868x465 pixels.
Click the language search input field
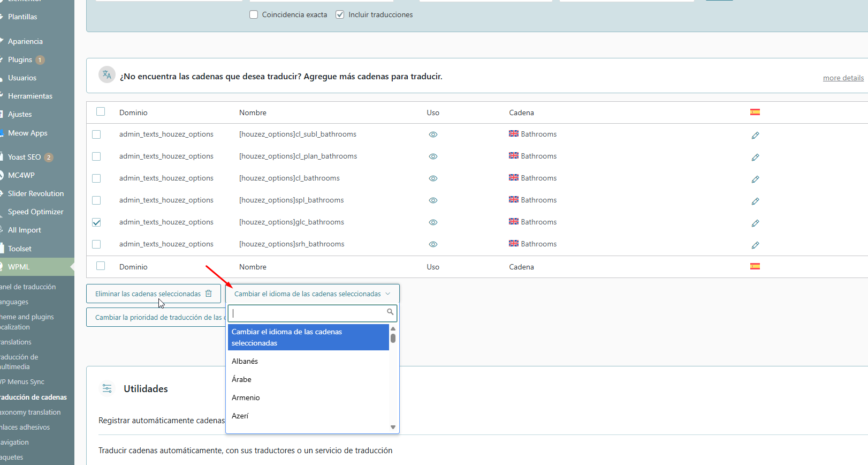point(308,313)
